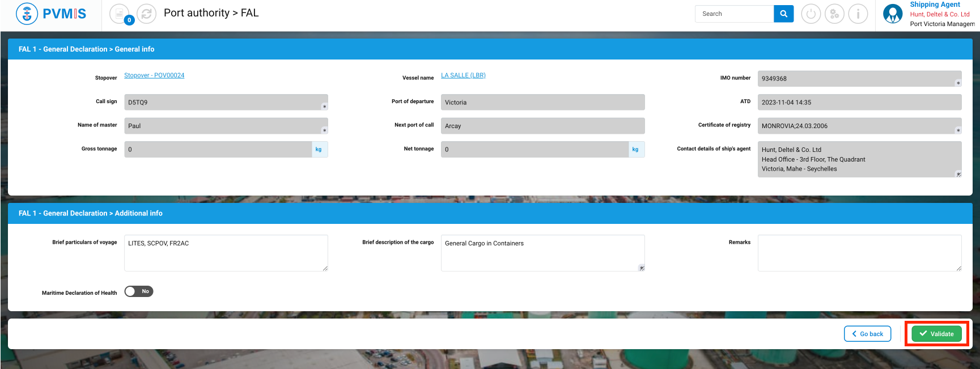Click the Shipping Agent user avatar

tap(893, 14)
